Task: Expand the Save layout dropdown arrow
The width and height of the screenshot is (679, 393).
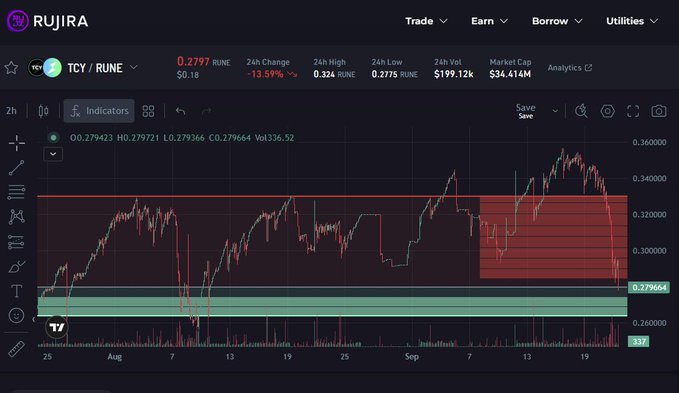Action: point(555,111)
